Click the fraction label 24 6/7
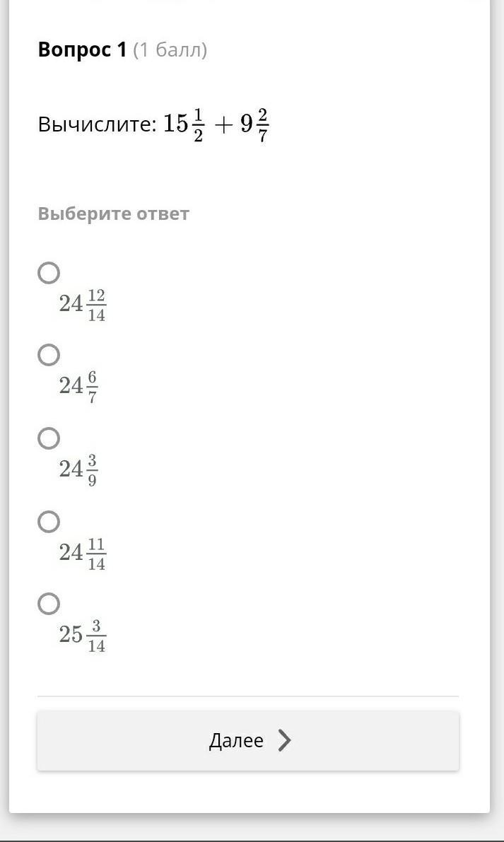The height and width of the screenshot is (842, 504). coord(78,387)
